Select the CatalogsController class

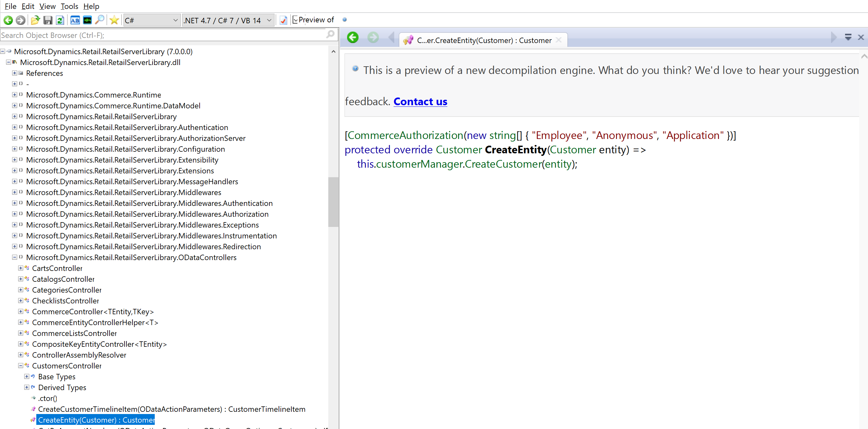[63, 279]
